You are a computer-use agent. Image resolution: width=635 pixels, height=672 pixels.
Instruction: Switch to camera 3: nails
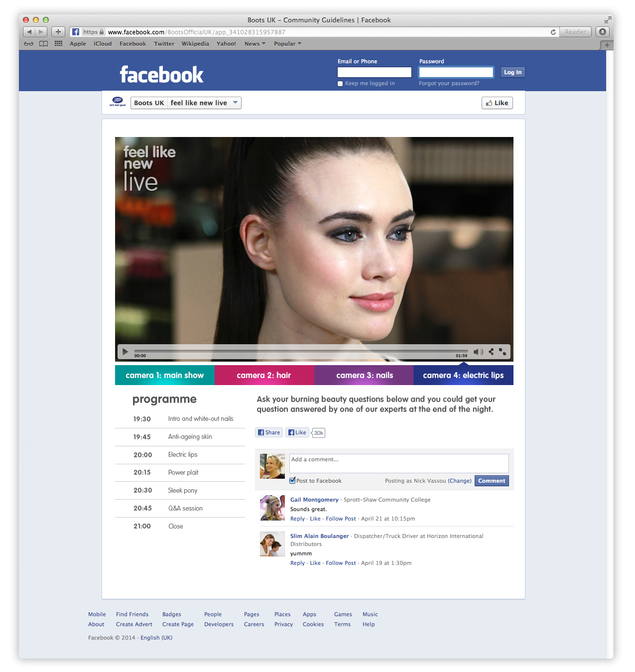pos(364,375)
